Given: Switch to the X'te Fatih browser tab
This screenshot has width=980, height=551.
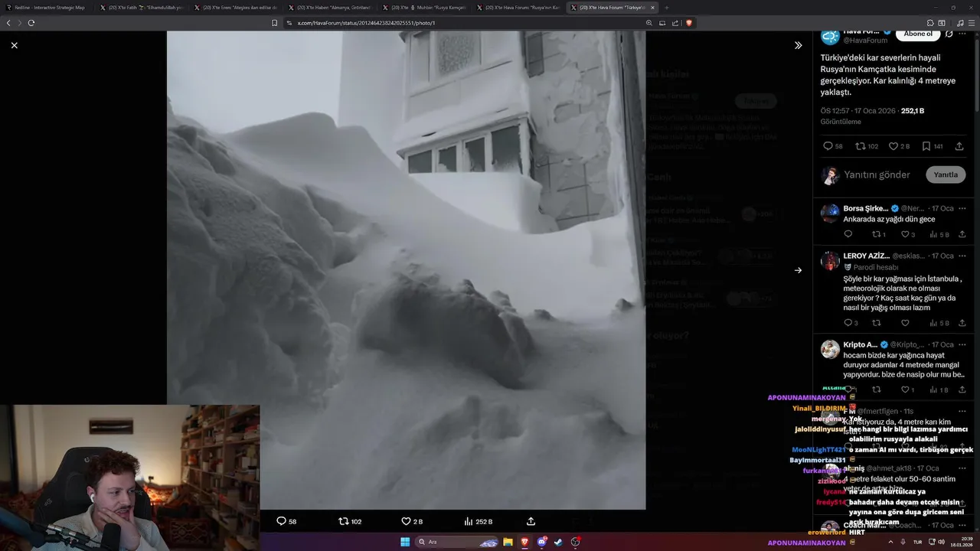Looking at the screenshot, I should pos(142,8).
